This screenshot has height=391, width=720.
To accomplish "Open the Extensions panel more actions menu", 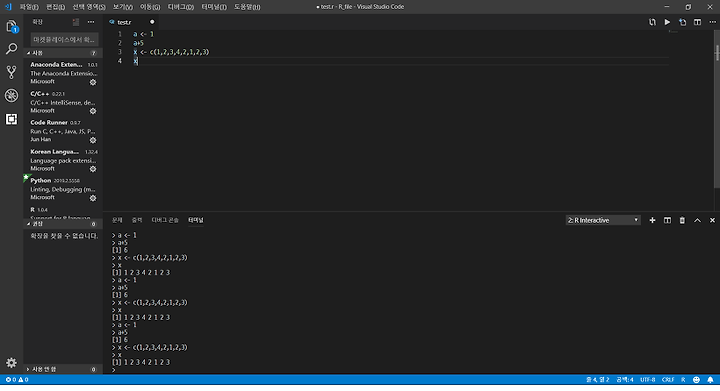I will tap(91, 22).
